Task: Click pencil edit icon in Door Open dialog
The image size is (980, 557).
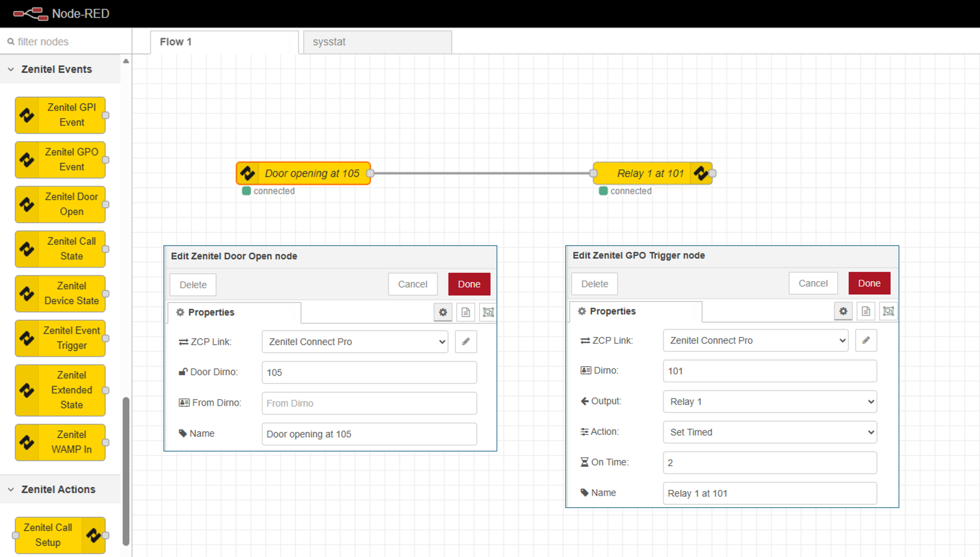Action: pos(465,341)
